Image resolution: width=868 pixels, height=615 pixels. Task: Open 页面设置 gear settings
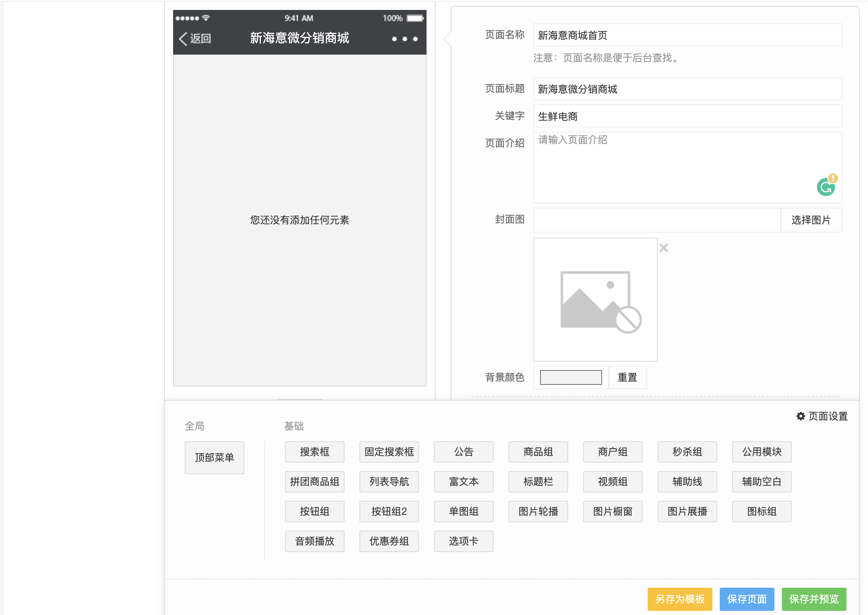tap(822, 416)
